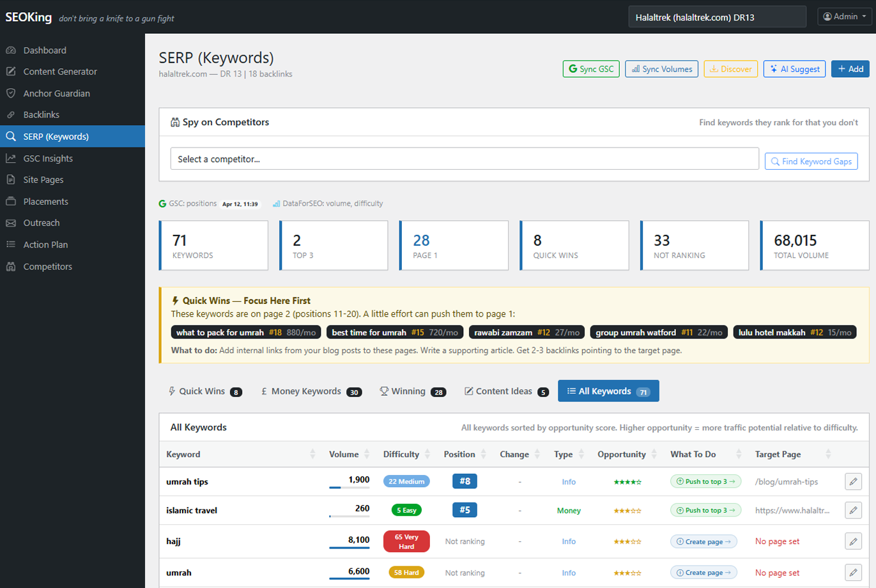Click the Dashboard icon in the sidebar
The image size is (876, 588).
[x=11, y=50]
